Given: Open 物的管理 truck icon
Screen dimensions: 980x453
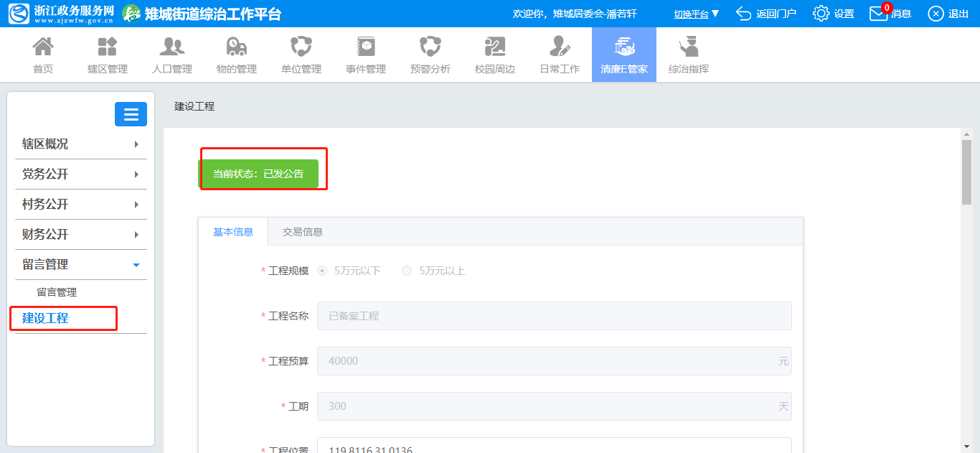Looking at the screenshot, I should (237, 47).
